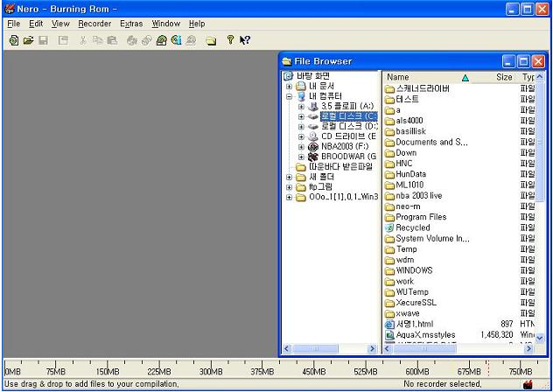Viewport: 553px width, 392px height.
Task: Click the greyed-out Copy icon
Action: 97,40
